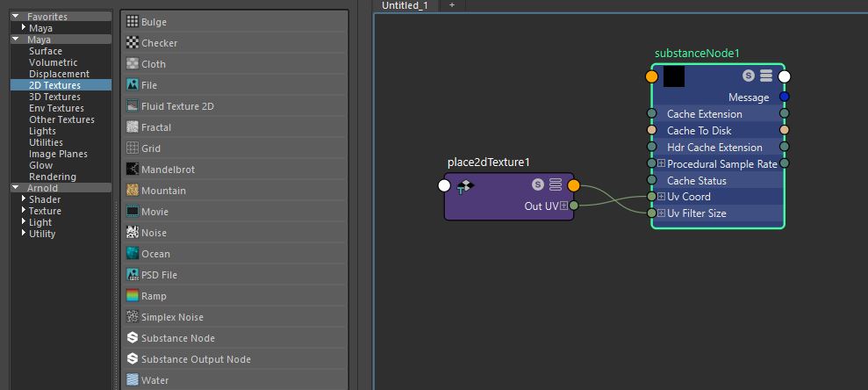Viewport: 868px width, 390px height.
Task: Open the Utilities category
Action: (x=46, y=142)
